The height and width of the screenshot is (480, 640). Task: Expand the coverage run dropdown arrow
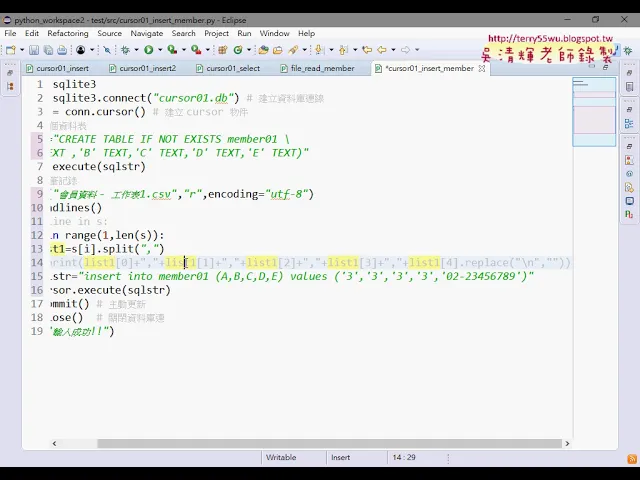pyautogui.click(x=184, y=50)
